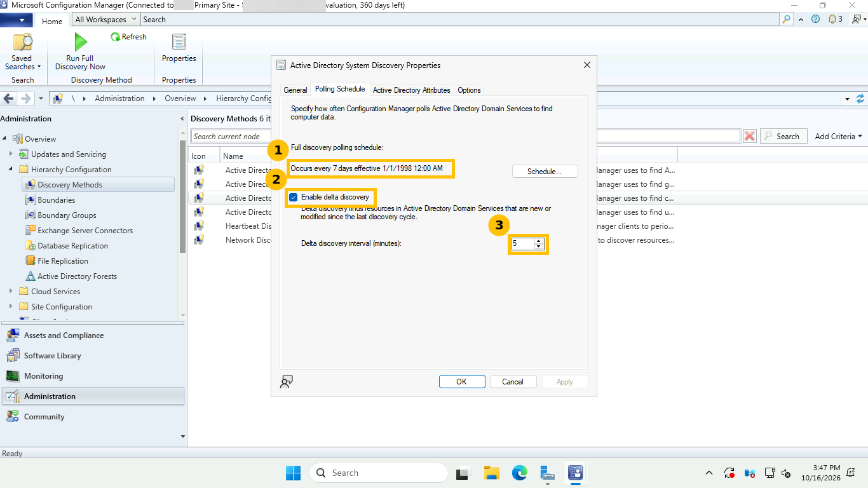
Task: Select Exchange Server Connectors node
Action: pyautogui.click(x=85, y=231)
